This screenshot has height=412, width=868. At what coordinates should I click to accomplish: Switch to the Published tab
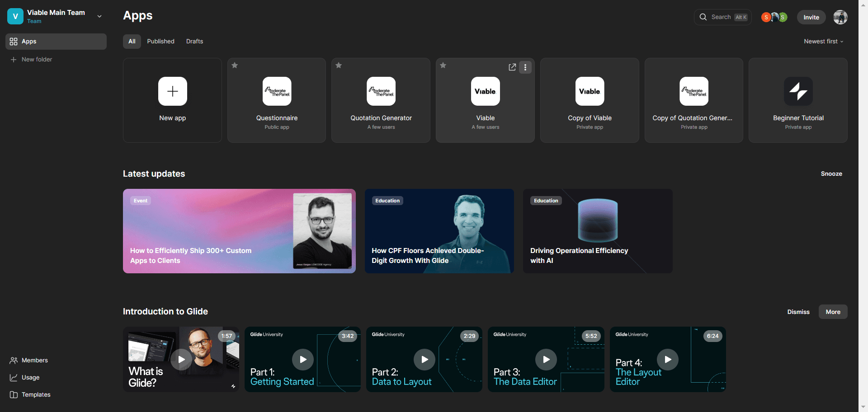(x=160, y=41)
